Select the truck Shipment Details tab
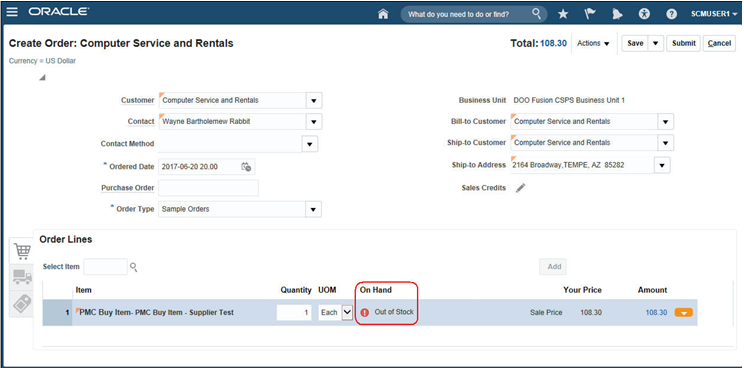The image size is (744, 368). click(x=22, y=277)
